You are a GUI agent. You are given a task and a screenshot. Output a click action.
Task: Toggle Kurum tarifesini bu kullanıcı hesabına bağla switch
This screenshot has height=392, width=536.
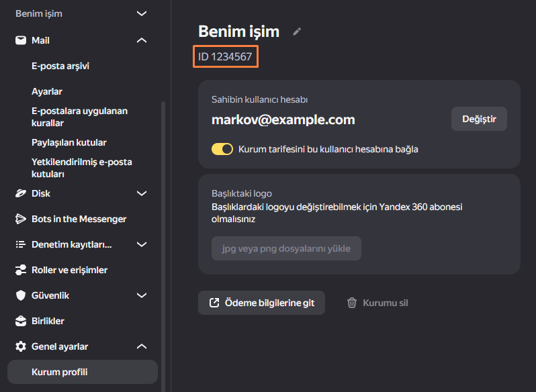222,149
